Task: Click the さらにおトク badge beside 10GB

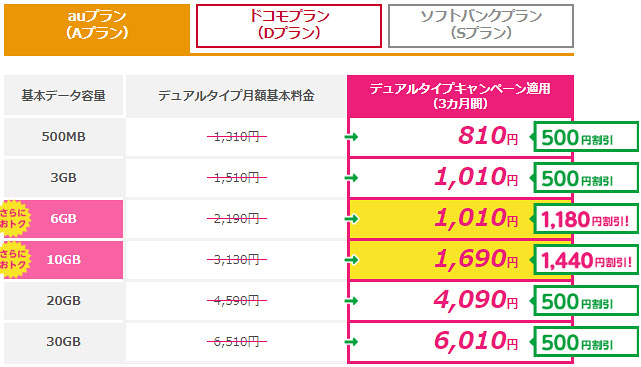Action: pyautogui.click(x=14, y=260)
